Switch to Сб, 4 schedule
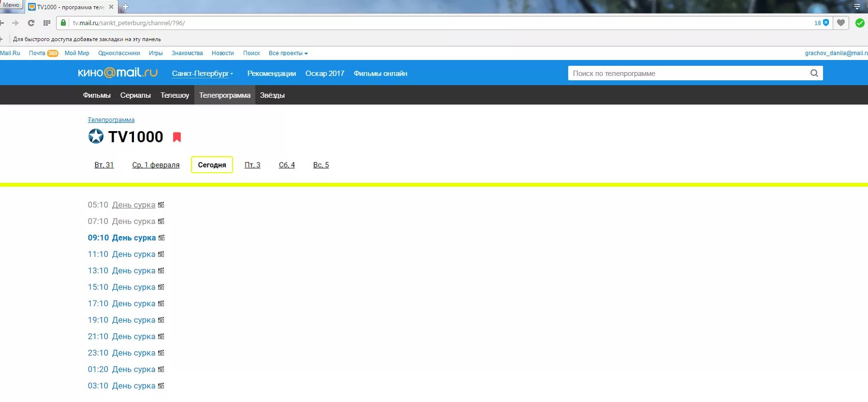This screenshot has height=402, width=868. 287,165
